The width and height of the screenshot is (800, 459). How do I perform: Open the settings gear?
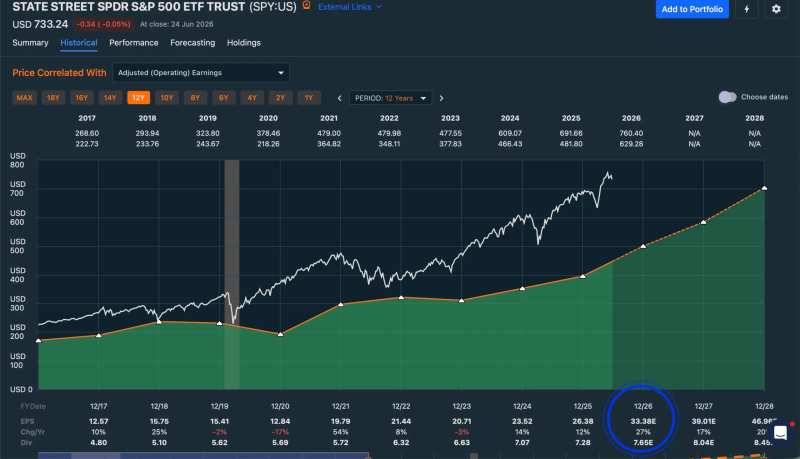coord(776,9)
